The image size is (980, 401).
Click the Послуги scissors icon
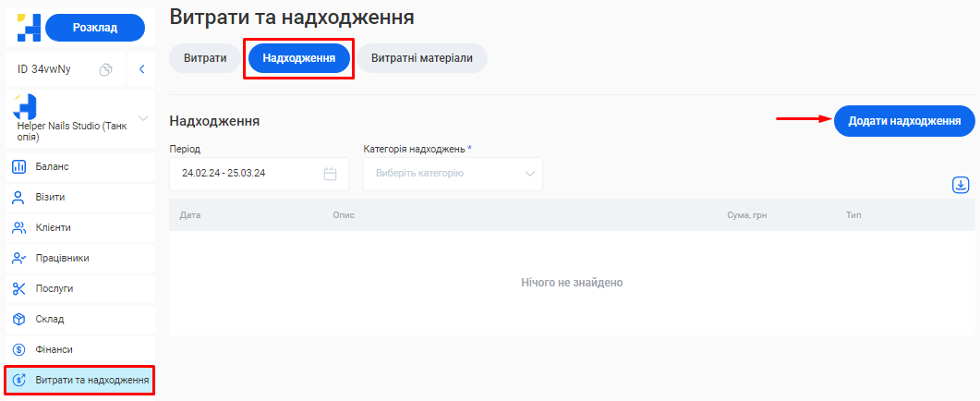pyautogui.click(x=18, y=289)
